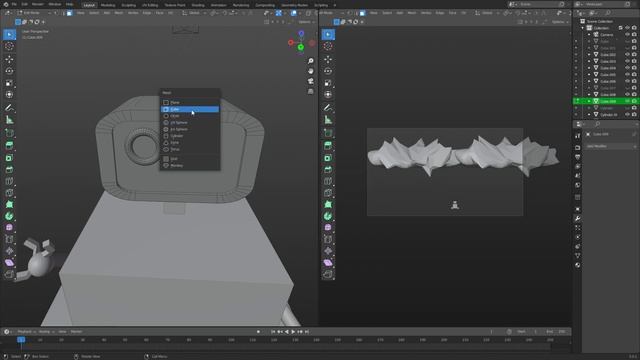The image size is (640, 360).
Task: Select the Annotate tool in left viewport toolbar
Action: coord(9,108)
